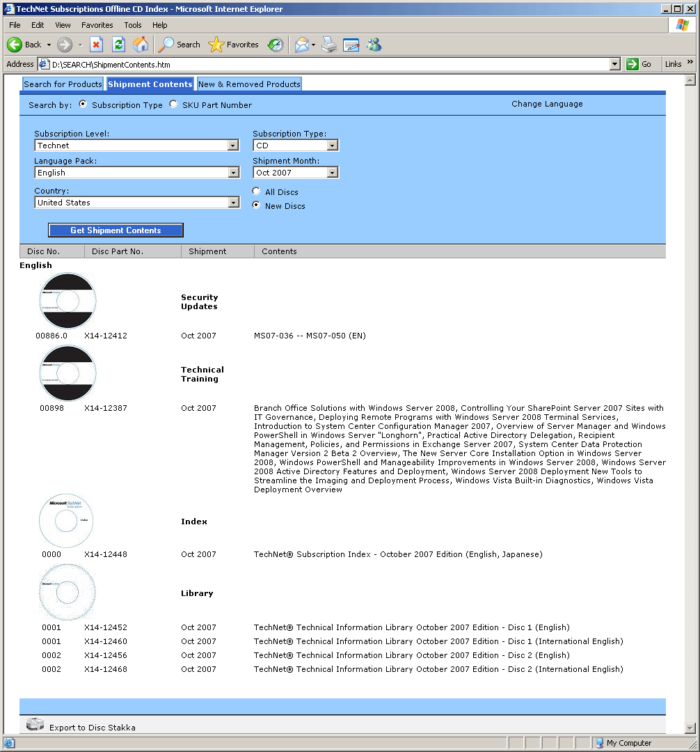Click the Edit page toolbar icon

[351, 45]
